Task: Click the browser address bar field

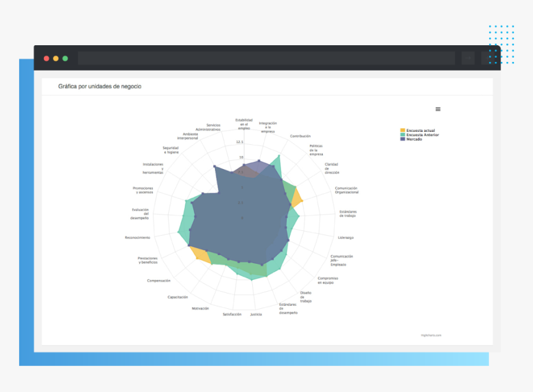Action: [266, 58]
